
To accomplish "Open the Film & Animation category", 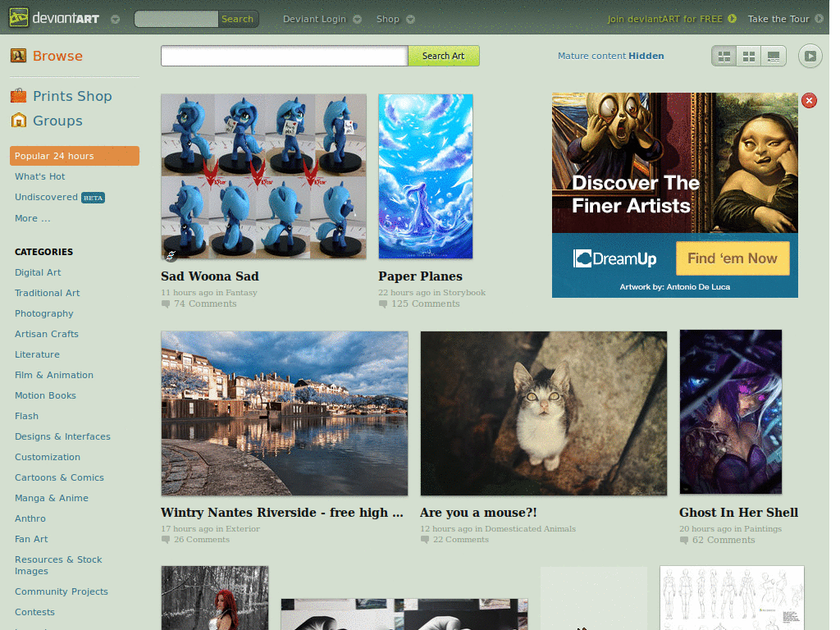I will pos(54,375).
